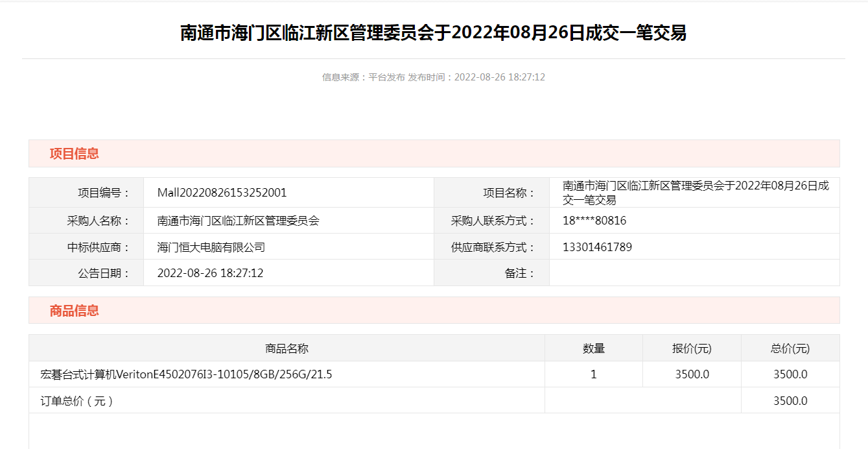Click project number Mall20220826153252001
Screen dimensions: 868x449
(222, 193)
